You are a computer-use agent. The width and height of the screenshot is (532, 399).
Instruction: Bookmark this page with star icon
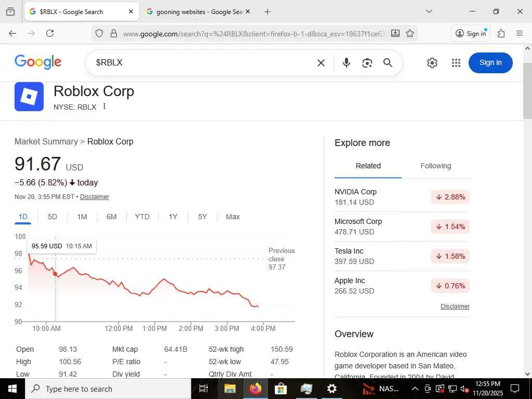tap(410, 33)
